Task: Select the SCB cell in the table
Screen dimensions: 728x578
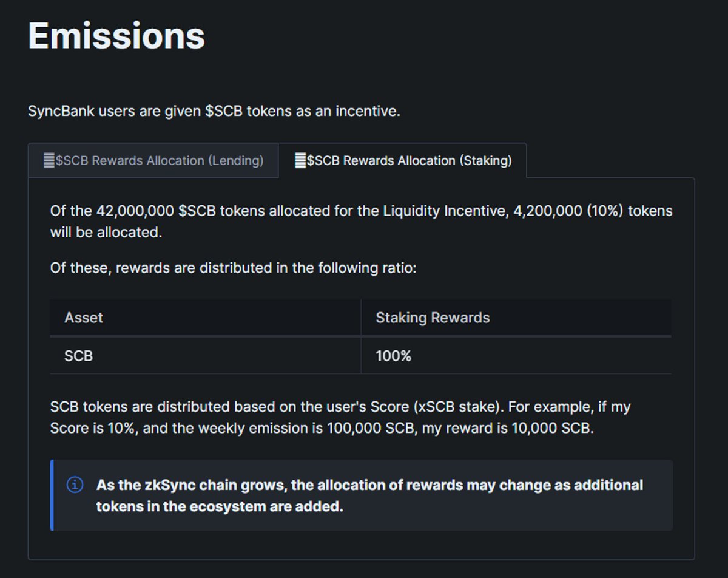Action: (205, 356)
